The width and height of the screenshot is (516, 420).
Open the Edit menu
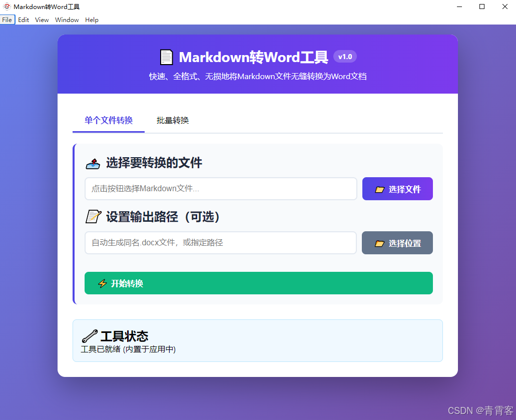pyautogui.click(x=23, y=20)
